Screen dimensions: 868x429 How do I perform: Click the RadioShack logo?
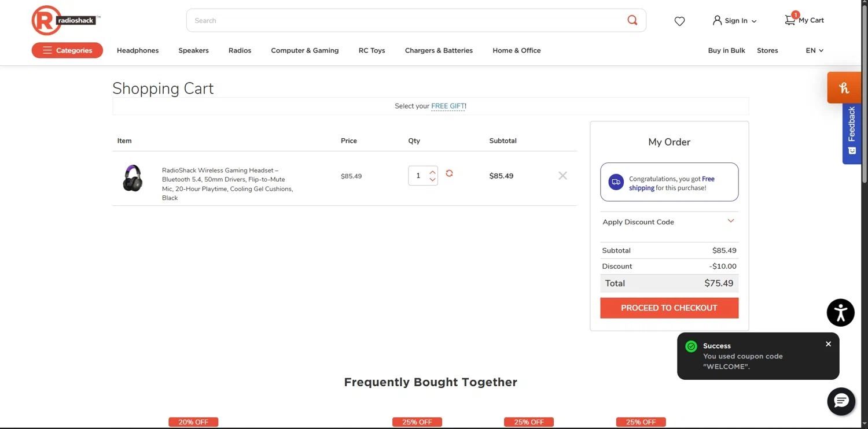66,20
